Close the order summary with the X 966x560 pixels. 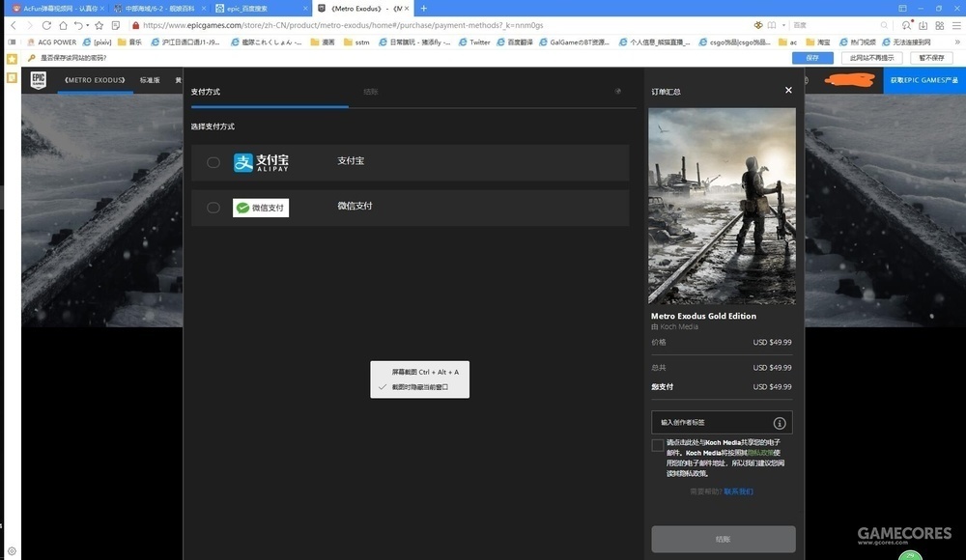click(x=788, y=90)
